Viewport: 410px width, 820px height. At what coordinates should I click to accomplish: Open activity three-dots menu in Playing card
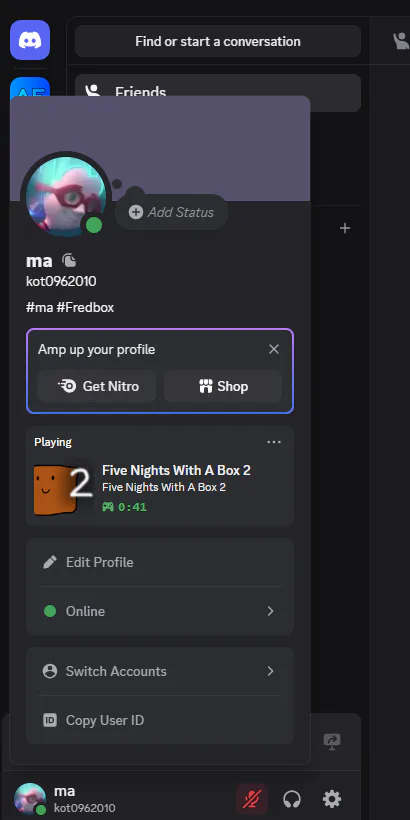(274, 442)
